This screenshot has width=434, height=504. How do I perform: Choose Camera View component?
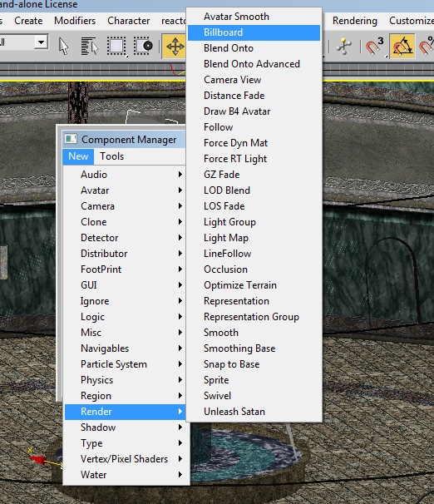point(254,79)
